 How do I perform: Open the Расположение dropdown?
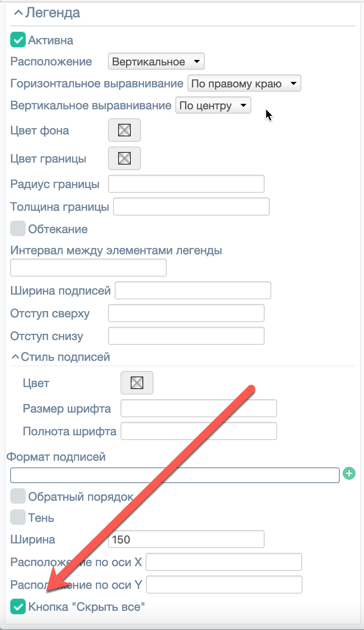156,62
